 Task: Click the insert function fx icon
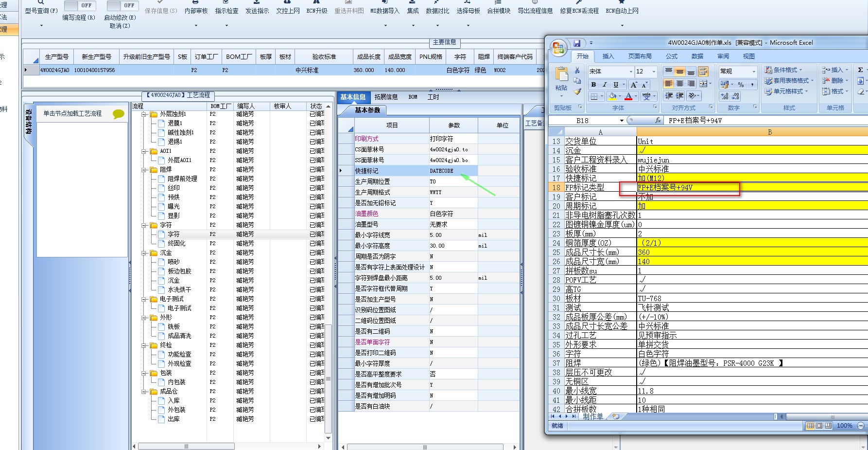tap(658, 120)
